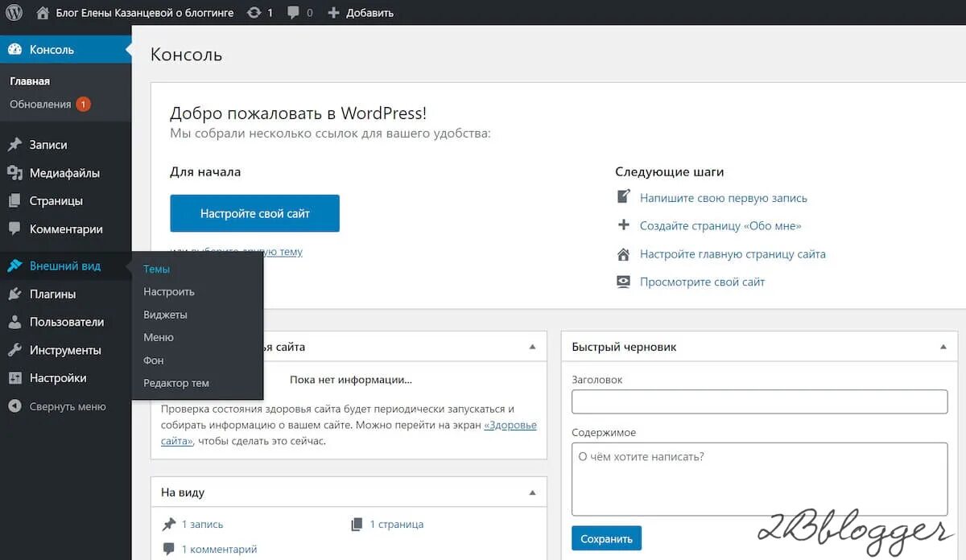The width and height of the screenshot is (966, 560).
Task: Click the Сохранить draft button
Action: tap(606, 538)
